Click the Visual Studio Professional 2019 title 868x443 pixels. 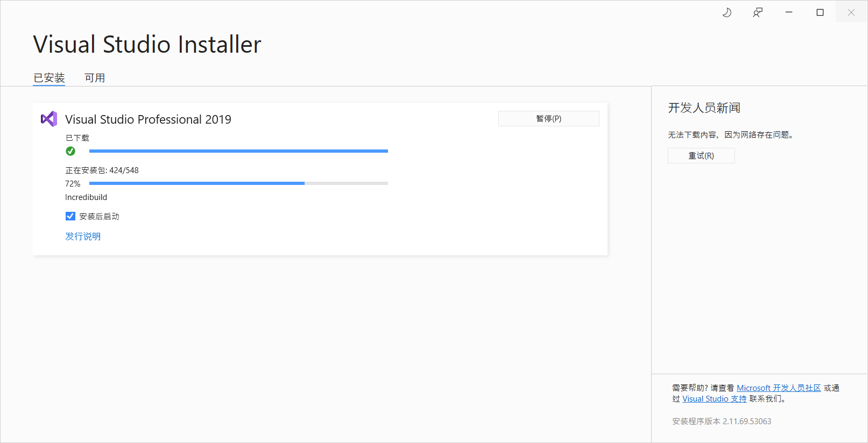(148, 119)
